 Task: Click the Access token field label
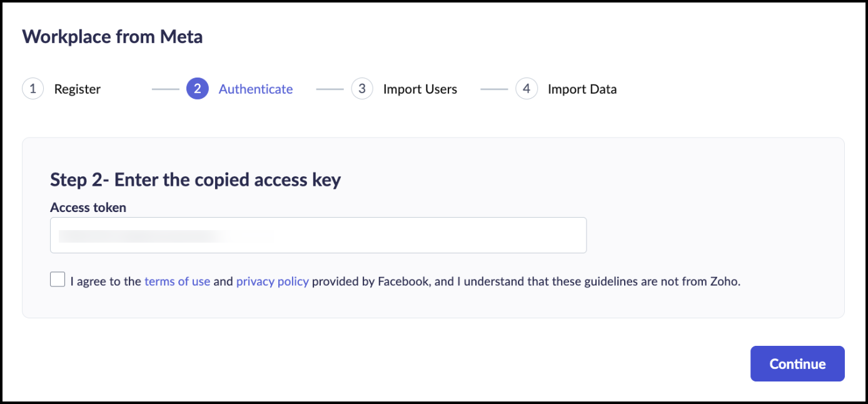(x=88, y=208)
